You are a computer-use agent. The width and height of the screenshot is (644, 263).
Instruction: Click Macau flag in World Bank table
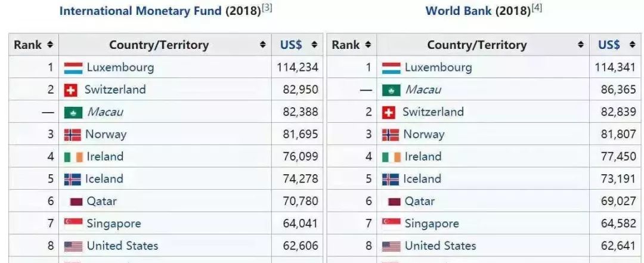pyautogui.click(x=391, y=90)
